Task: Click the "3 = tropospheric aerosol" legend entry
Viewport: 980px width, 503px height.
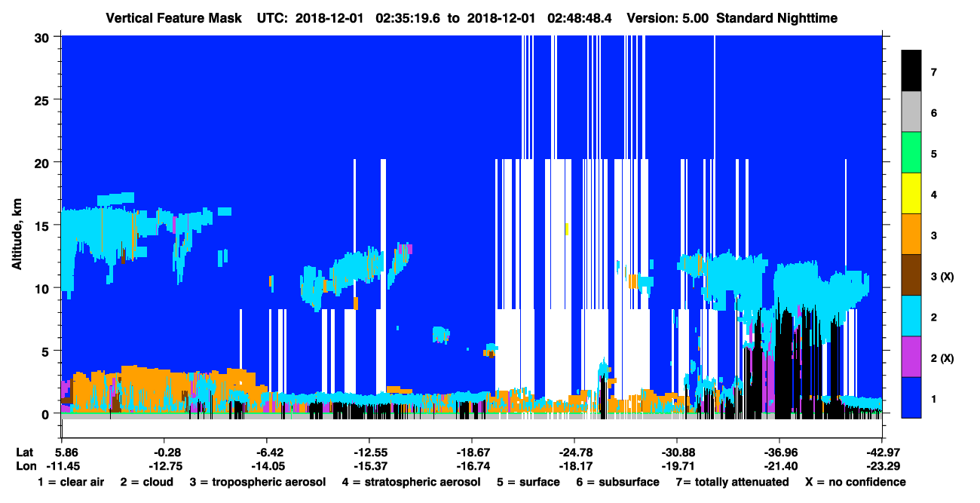Action: click(x=257, y=482)
